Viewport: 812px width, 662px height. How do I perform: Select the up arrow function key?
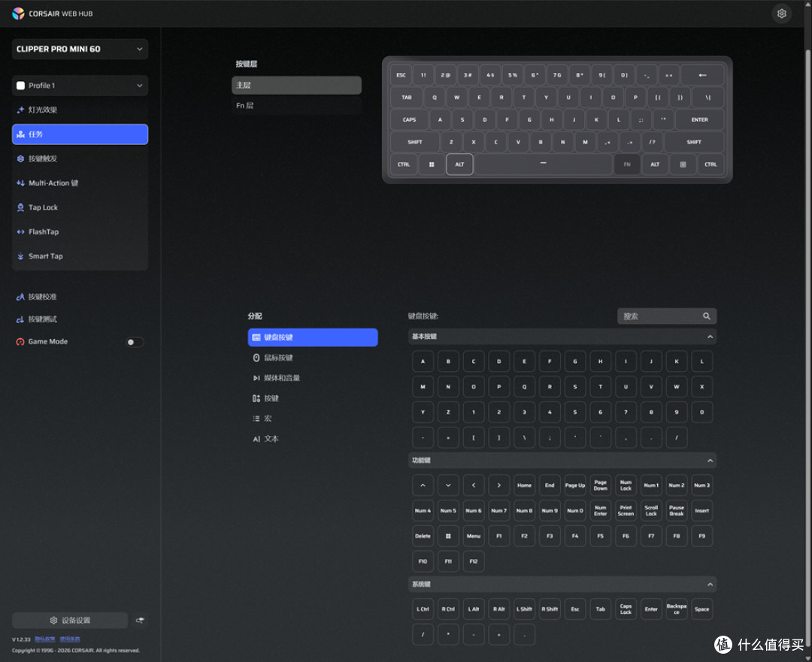[423, 485]
